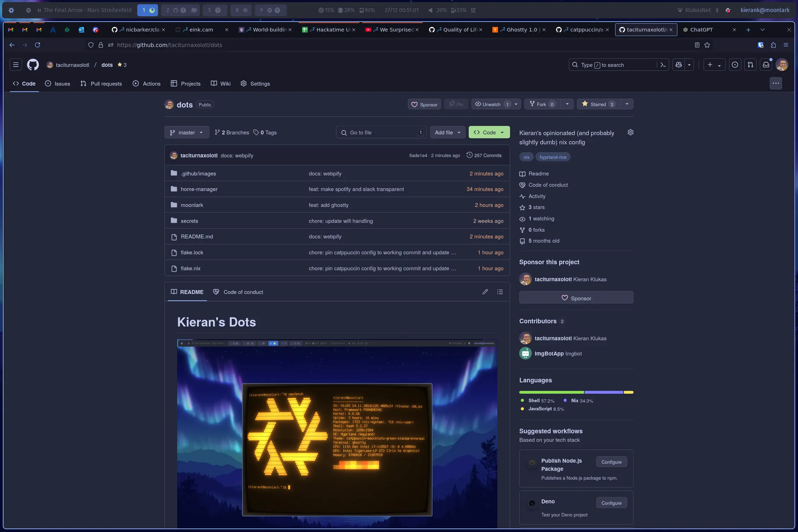Open the global navigation hamburger menu
This screenshot has width=798, height=532.
tap(16, 65)
